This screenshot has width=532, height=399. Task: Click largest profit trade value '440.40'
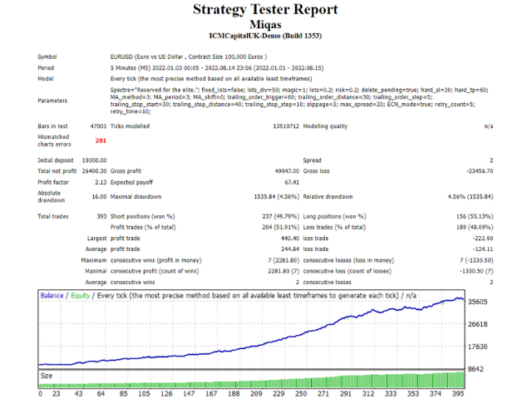point(290,239)
